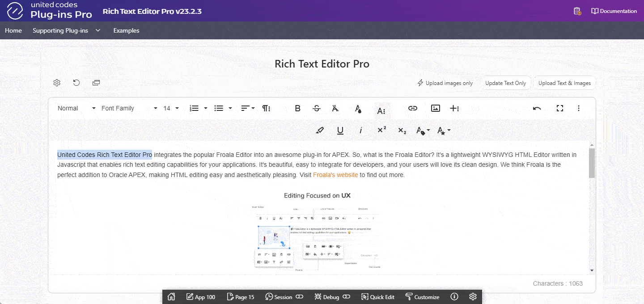Click the settings gear above the editor
644x304 pixels.
57,83
